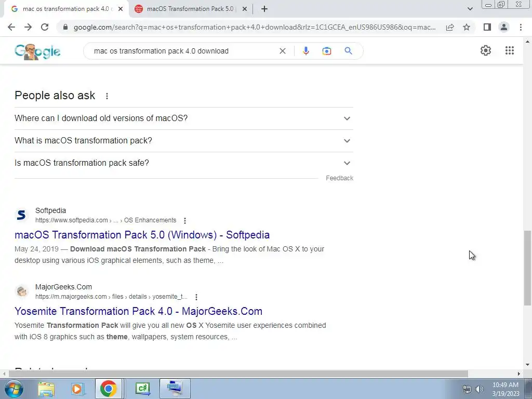Viewport: 532px width, 399px height.
Task: Open Windows Media Player from taskbar
Action: pos(77,389)
